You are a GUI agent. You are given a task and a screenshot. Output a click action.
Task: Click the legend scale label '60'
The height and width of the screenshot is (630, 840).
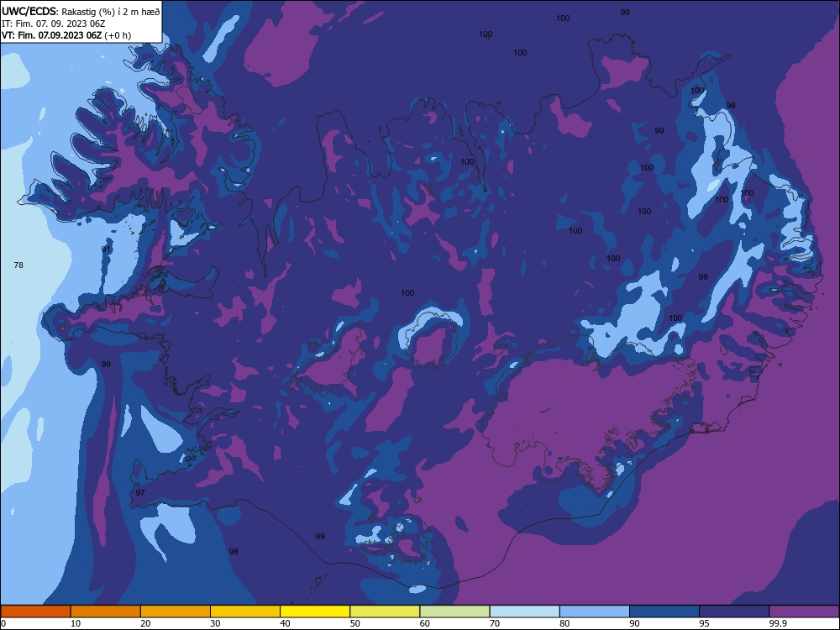(425, 623)
